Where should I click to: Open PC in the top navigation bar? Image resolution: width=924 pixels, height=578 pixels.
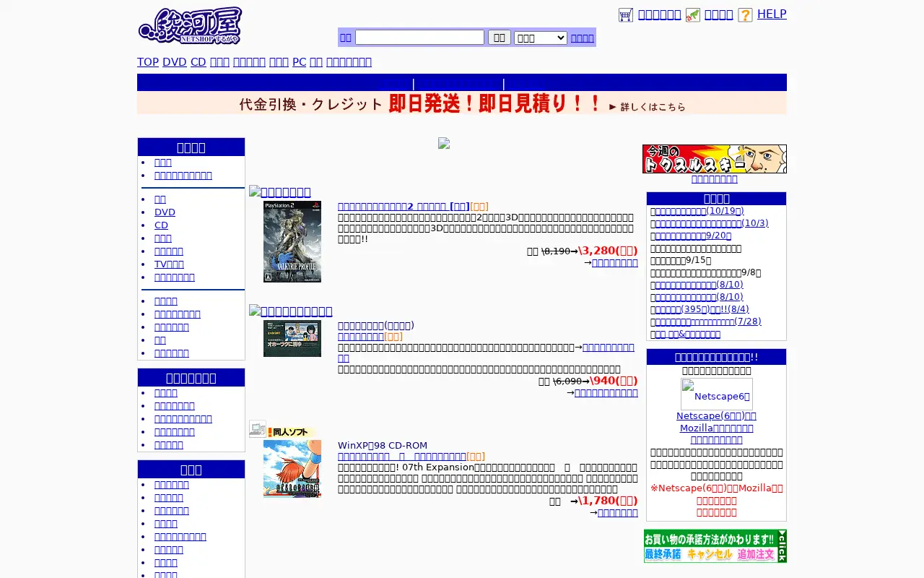(300, 62)
